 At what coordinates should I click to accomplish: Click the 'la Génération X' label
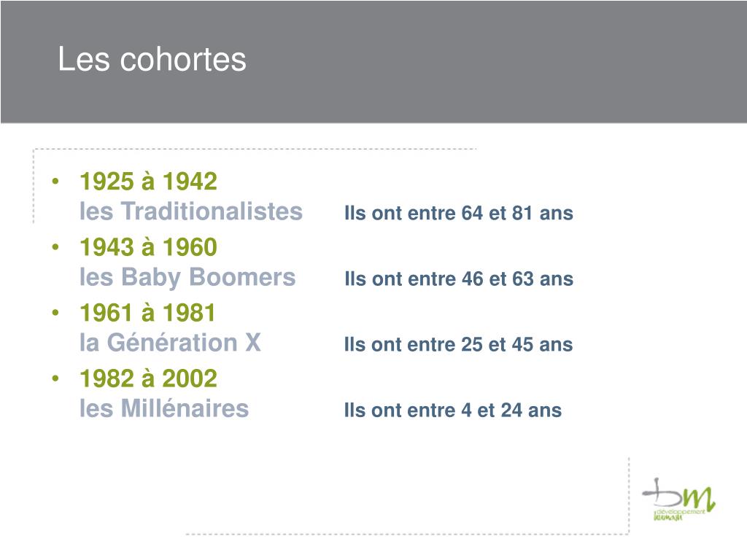pos(170,343)
